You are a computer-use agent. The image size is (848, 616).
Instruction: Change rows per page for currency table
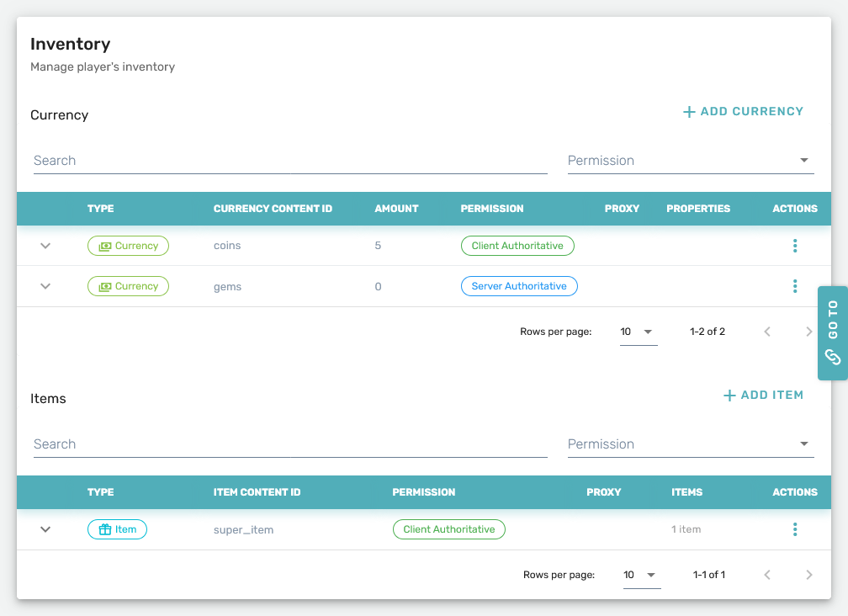pyautogui.click(x=638, y=332)
